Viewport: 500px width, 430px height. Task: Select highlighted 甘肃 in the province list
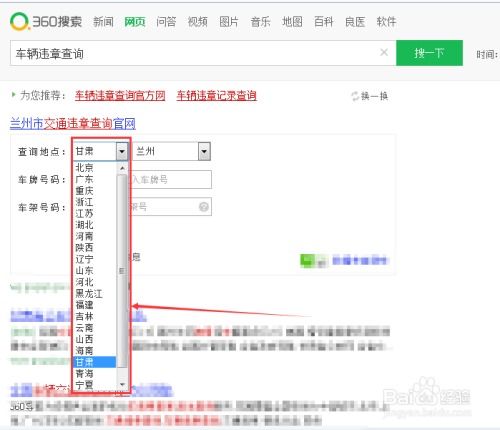pos(95,362)
